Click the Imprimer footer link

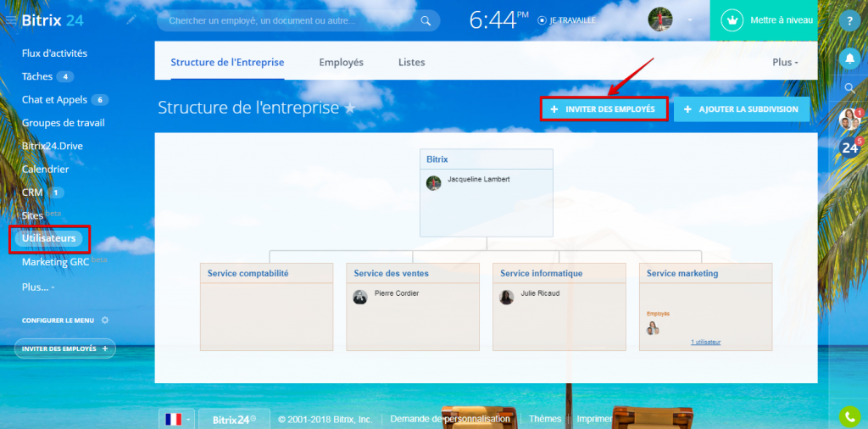coord(594,419)
